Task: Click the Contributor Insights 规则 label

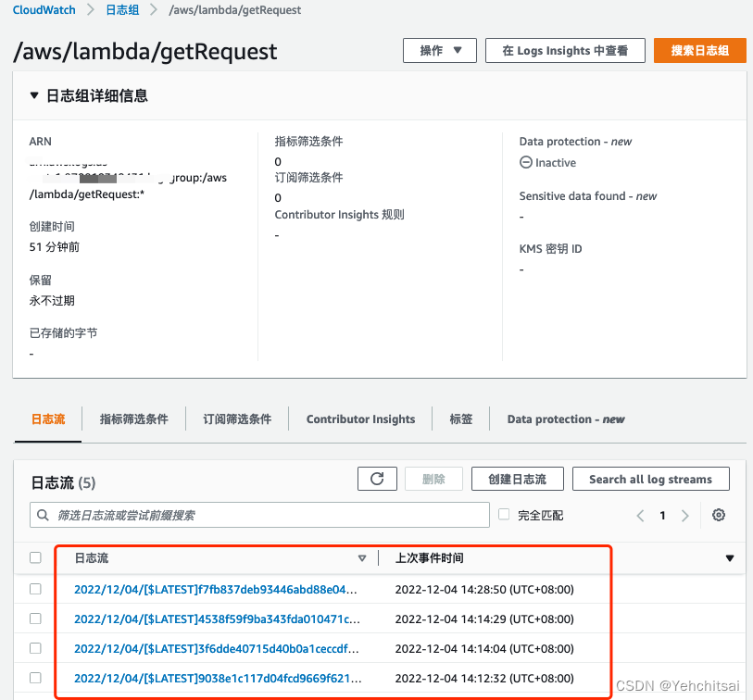Action: pyautogui.click(x=340, y=215)
